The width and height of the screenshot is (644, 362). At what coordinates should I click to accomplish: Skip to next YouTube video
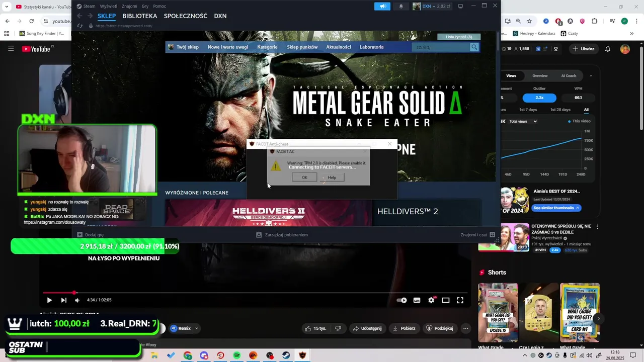pos(63,300)
